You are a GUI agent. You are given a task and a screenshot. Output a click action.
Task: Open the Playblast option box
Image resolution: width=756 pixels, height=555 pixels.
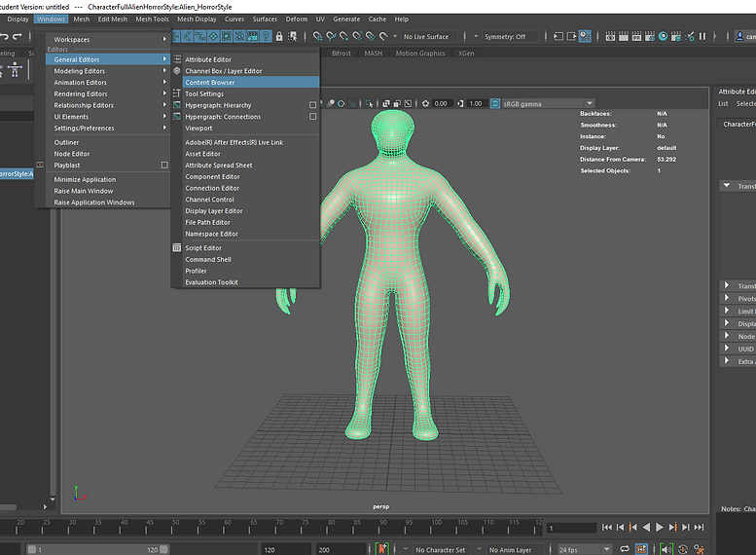pyautogui.click(x=164, y=166)
